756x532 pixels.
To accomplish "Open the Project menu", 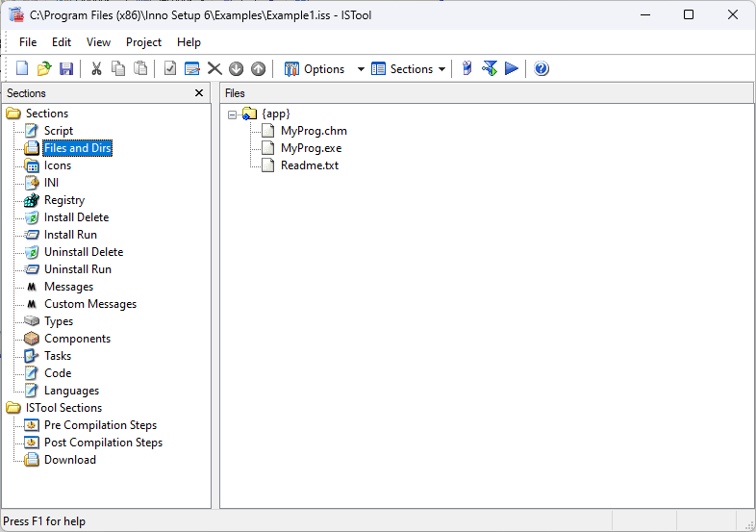I will pyautogui.click(x=143, y=42).
